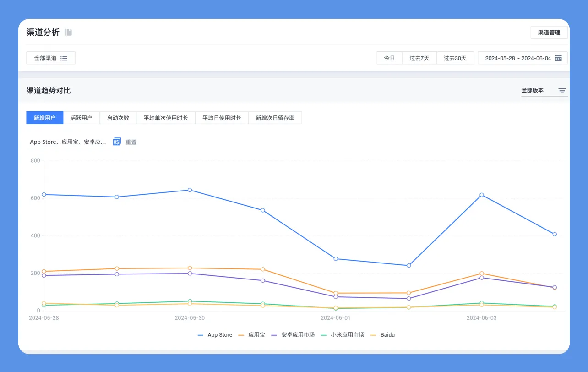Select the 过去30天 time range
Screen dimensions: 588x372
tap(455, 58)
